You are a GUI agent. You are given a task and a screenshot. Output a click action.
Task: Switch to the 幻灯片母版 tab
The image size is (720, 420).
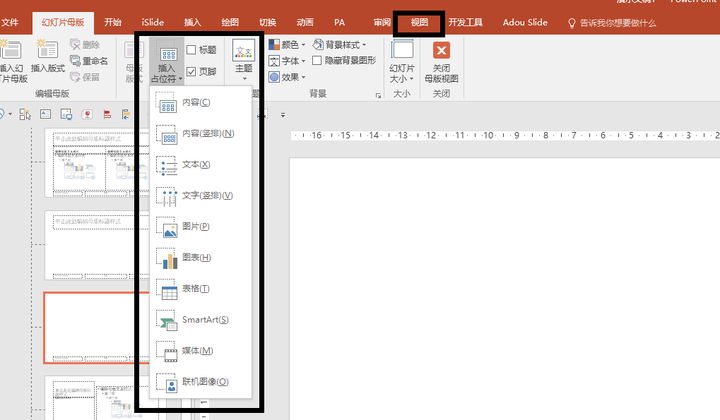click(x=63, y=22)
